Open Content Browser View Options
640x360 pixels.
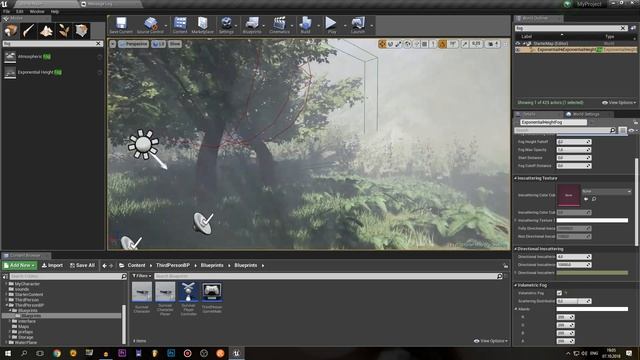[x=491, y=341]
